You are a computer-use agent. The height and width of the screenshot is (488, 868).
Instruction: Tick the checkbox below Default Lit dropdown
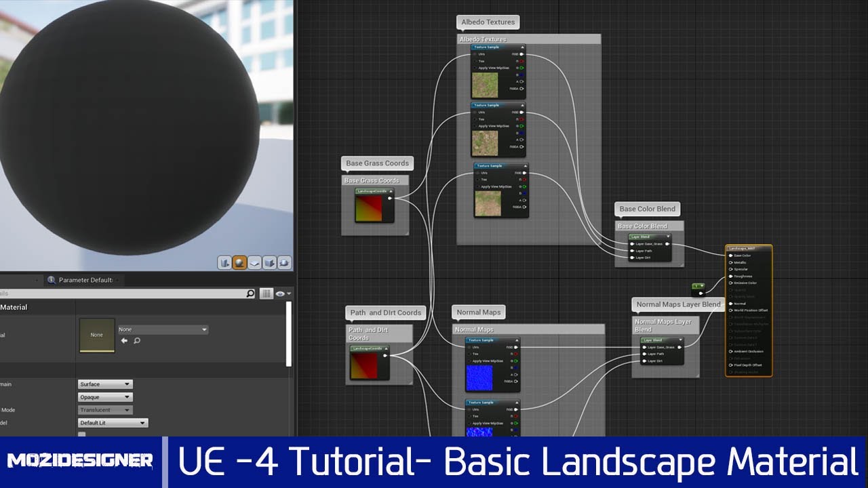(x=82, y=434)
